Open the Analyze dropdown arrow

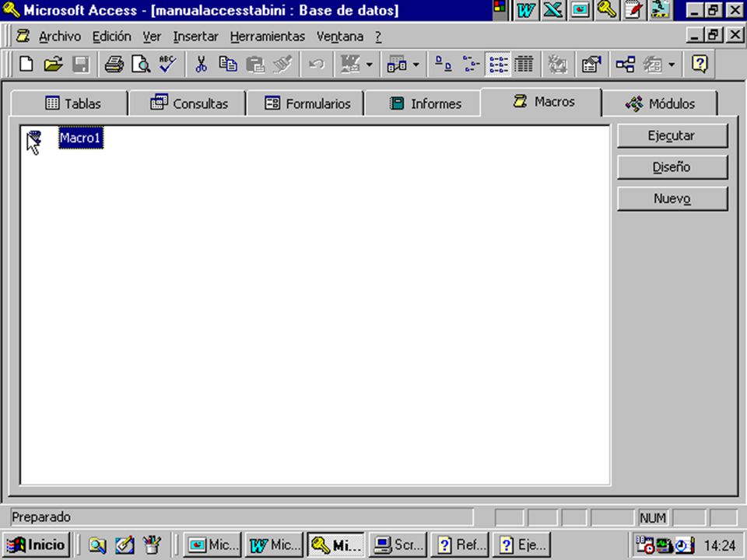click(416, 65)
